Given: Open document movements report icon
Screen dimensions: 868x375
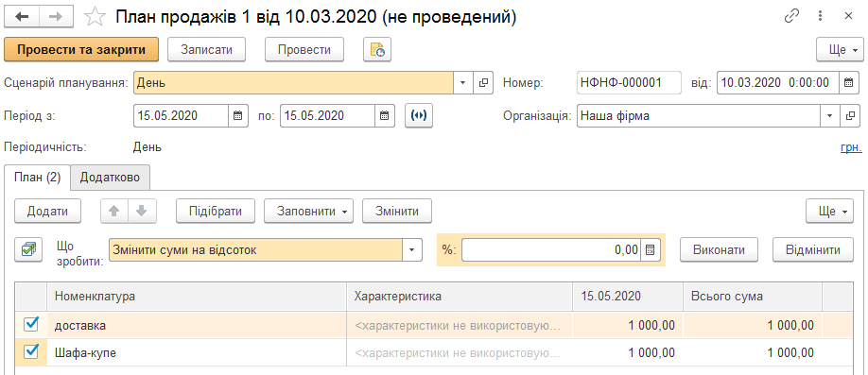Looking at the screenshot, I should (x=377, y=50).
